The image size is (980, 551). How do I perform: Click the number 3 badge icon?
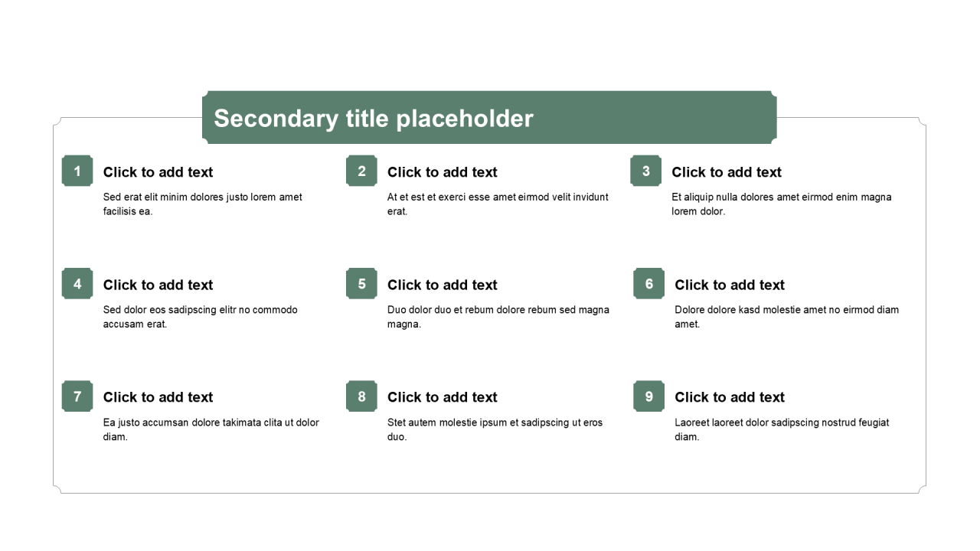645,171
